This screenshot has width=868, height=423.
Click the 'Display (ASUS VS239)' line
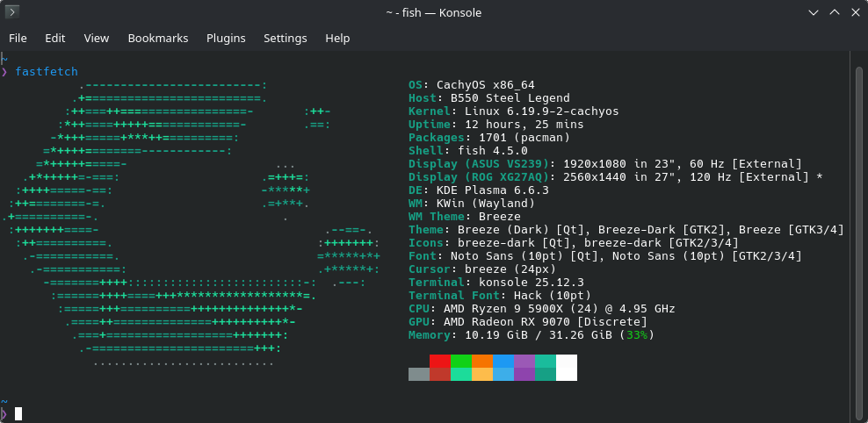pyautogui.click(x=605, y=164)
